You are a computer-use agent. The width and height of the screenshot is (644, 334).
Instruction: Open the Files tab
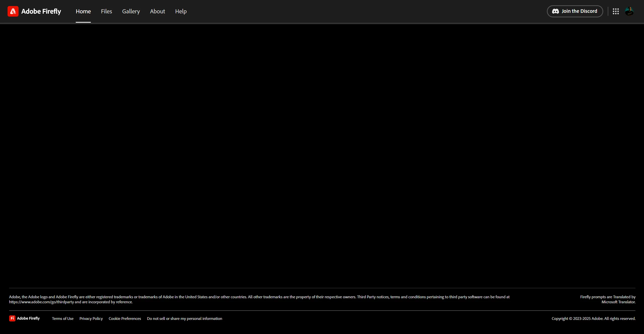(x=106, y=11)
